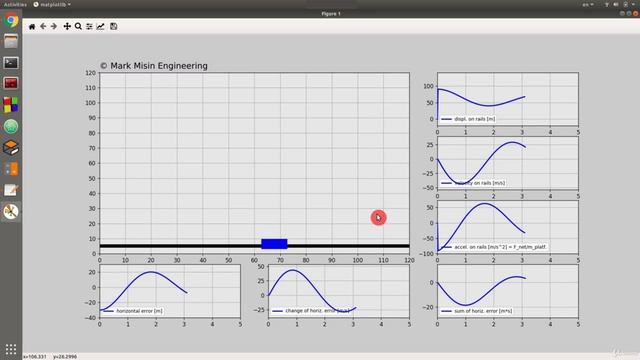
Task: Click the 'displ. on rails [m]' legend
Action: (x=468, y=119)
